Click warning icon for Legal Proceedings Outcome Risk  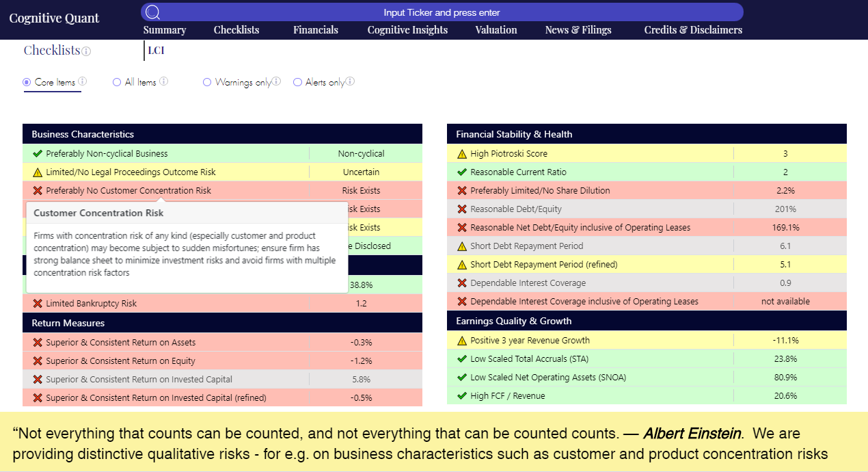[x=38, y=172]
